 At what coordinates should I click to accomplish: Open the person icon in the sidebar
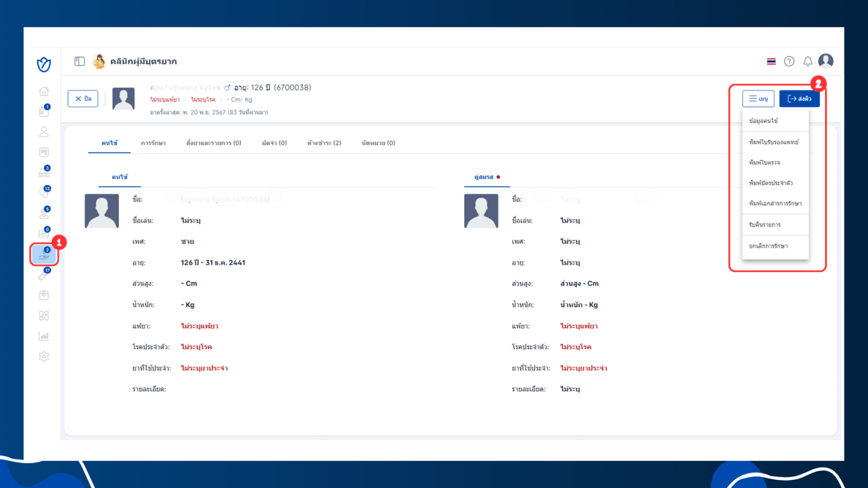pos(43,132)
